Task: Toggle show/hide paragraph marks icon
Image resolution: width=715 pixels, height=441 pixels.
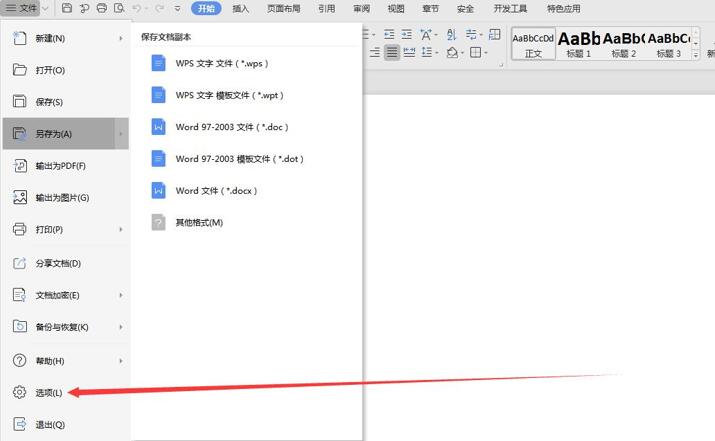Action: coord(471,35)
